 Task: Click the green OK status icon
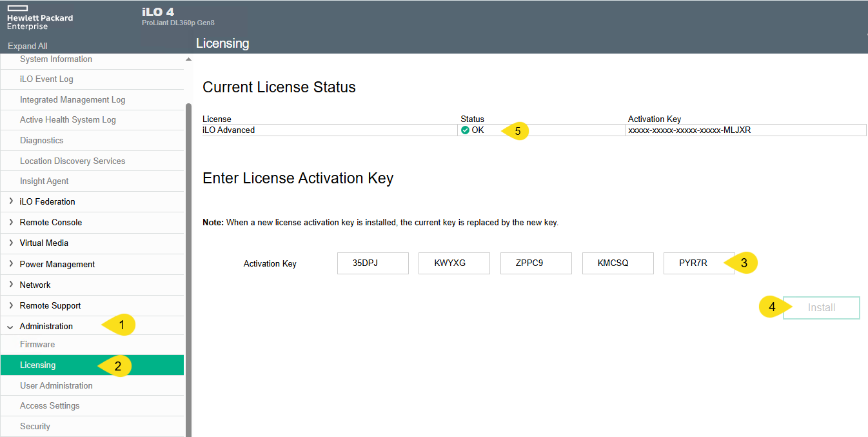pos(465,130)
